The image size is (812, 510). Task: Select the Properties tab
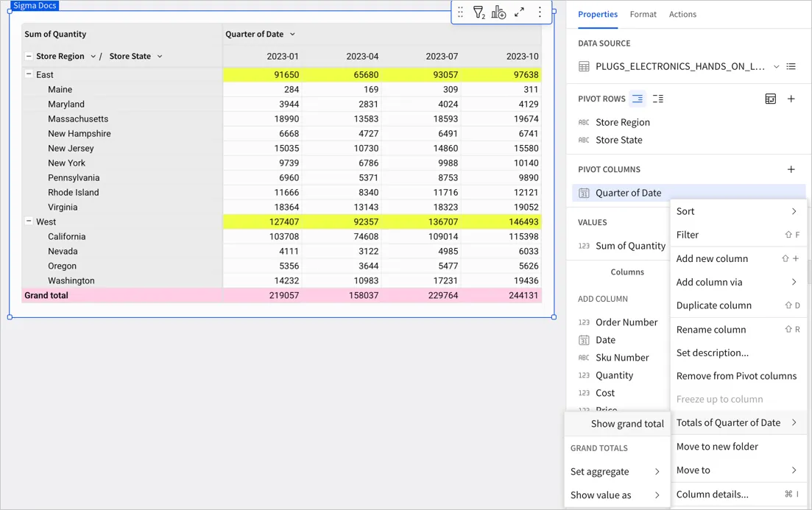[x=598, y=14]
